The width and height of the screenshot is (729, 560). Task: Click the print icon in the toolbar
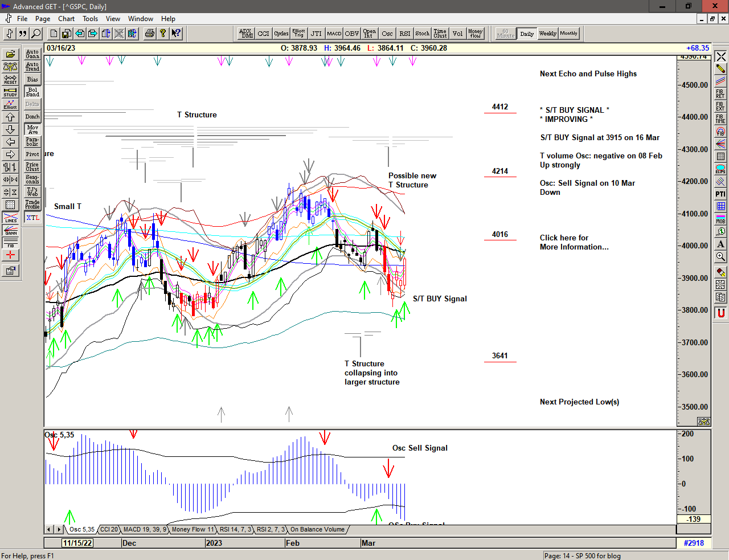[149, 34]
